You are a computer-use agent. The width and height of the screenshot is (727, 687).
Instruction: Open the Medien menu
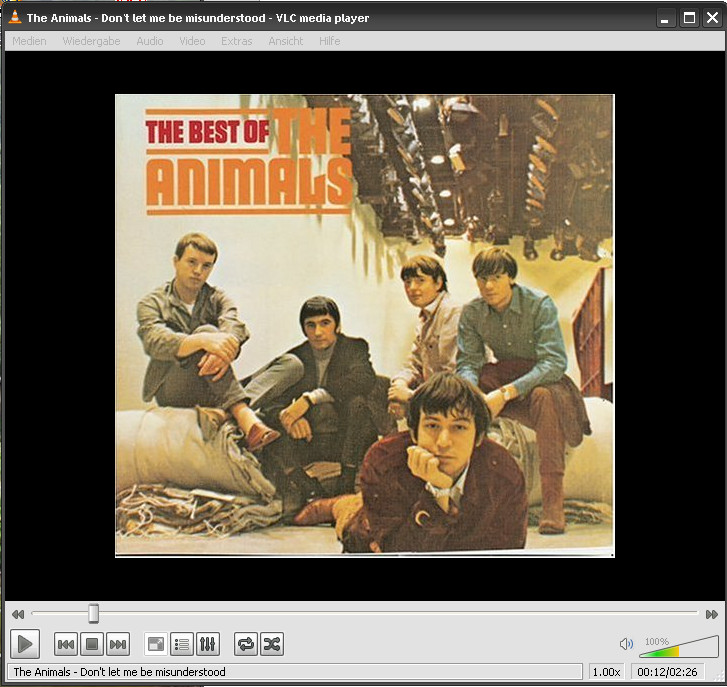click(29, 41)
